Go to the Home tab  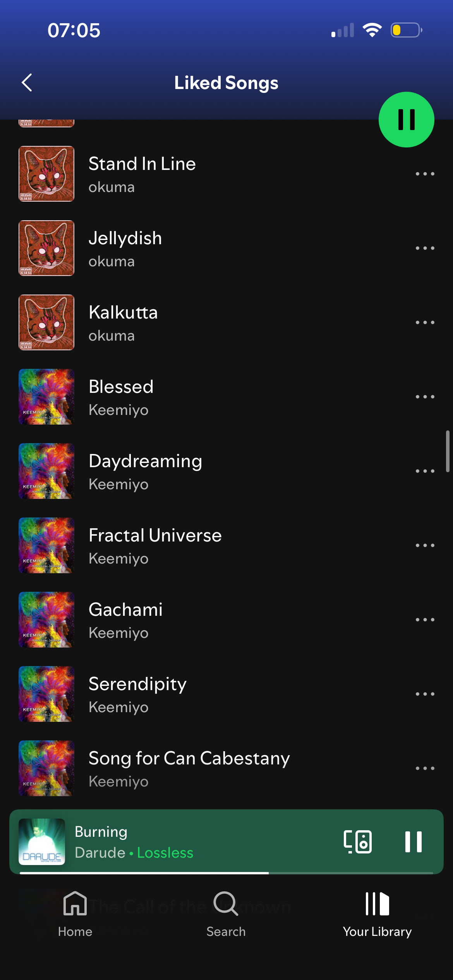pyautogui.click(x=75, y=915)
